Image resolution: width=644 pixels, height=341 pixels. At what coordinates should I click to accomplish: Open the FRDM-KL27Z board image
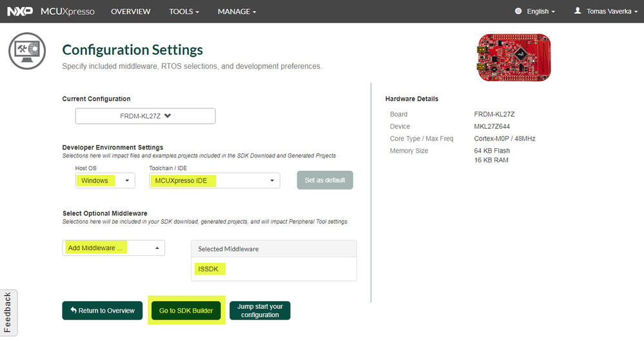coord(514,57)
